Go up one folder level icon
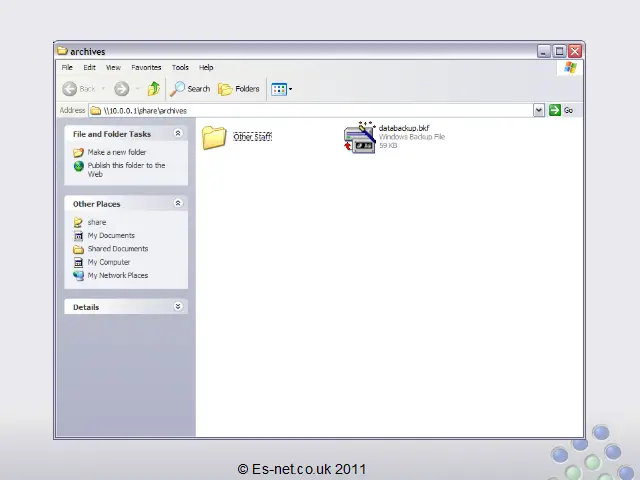640x480 pixels. click(153, 89)
